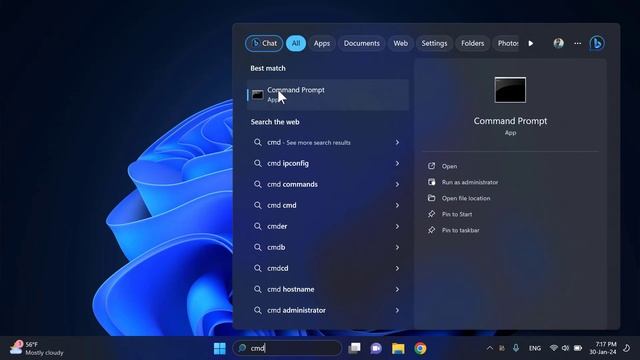Open the Windows Start button
Screen dimensions: 640x360
point(220,348)
